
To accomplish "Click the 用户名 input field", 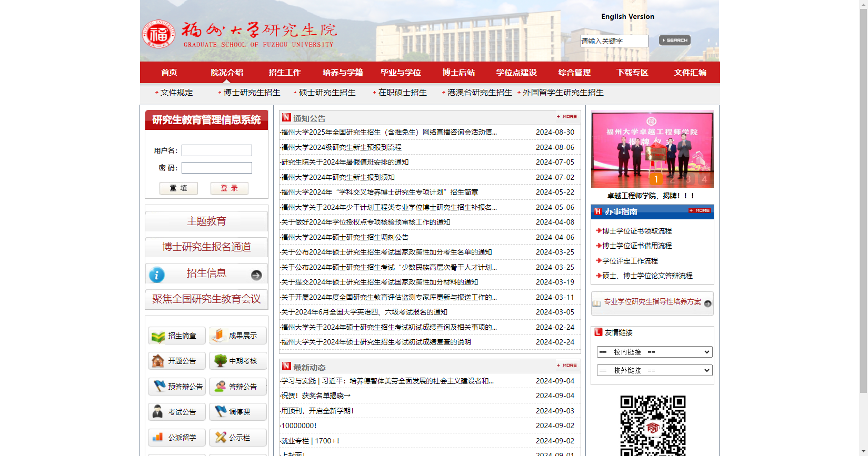I will point(217,150).
